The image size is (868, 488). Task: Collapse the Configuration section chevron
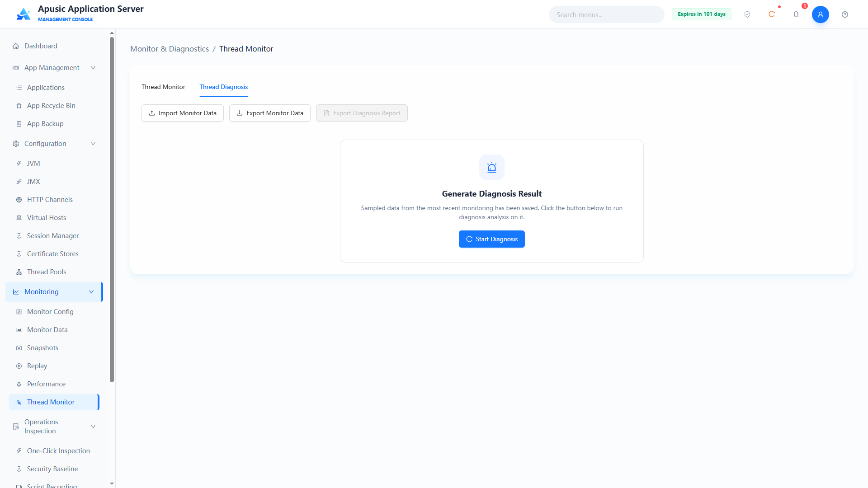(x=93, y=144)
